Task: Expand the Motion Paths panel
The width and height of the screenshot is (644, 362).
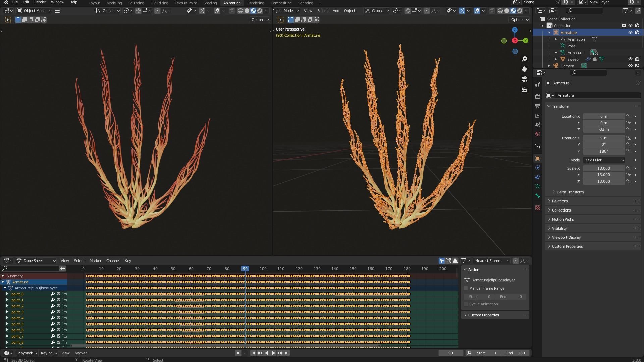Action: (562, 219)
